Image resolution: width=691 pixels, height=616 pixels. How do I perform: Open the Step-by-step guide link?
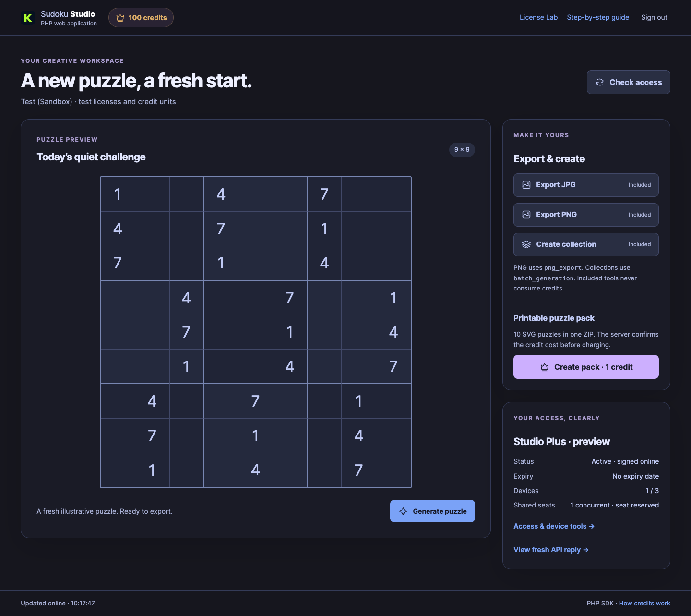point(598,17)
